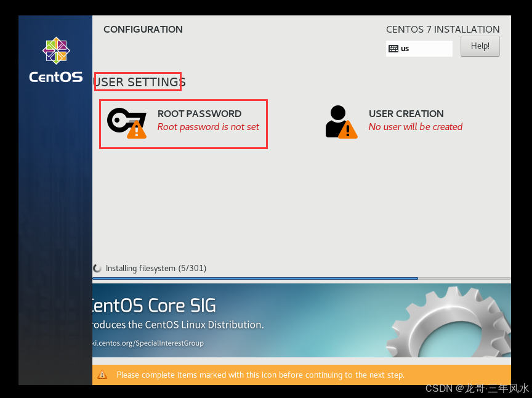Click 'No user will be created' text
The height and width of the screenshot is (398, 532).
click(x=415, y=127)
